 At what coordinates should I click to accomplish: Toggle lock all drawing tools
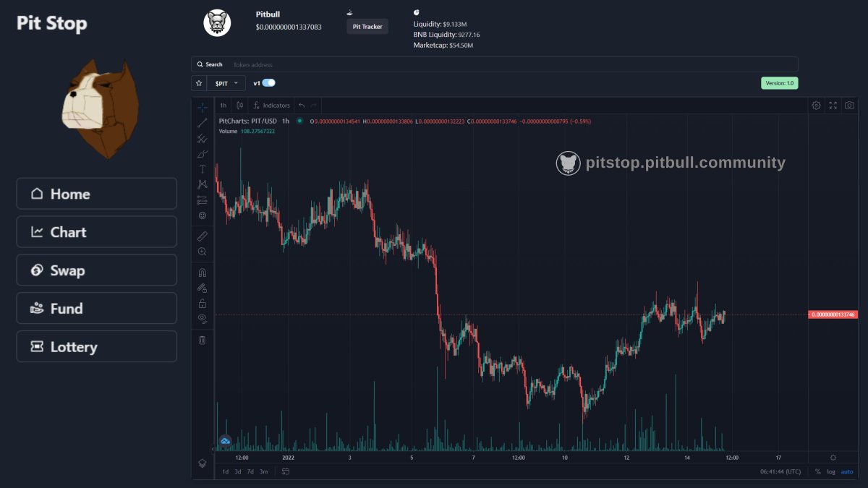point(203,303)
